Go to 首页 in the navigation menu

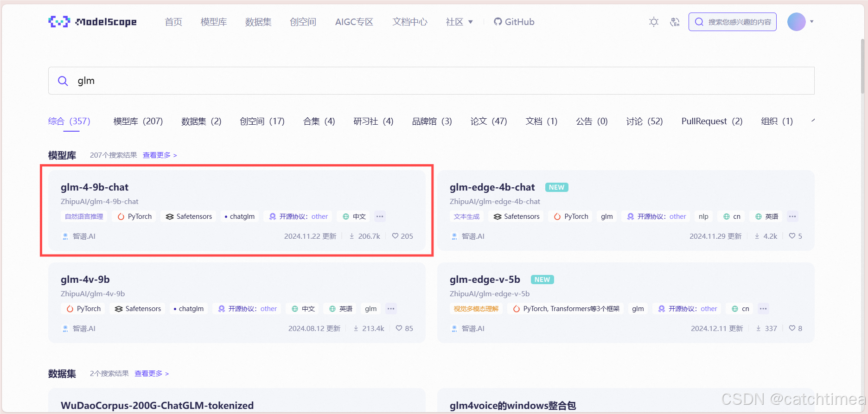point(173,22)
